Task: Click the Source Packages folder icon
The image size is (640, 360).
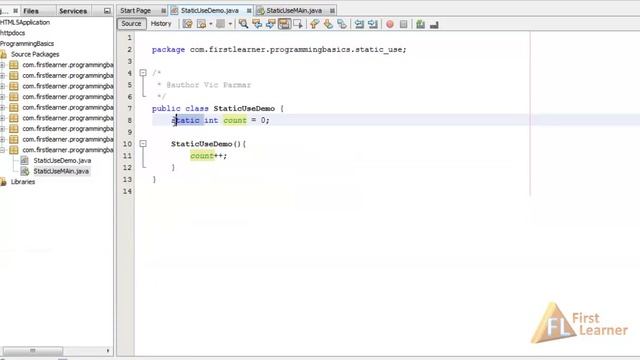Action: coord(3,54)
